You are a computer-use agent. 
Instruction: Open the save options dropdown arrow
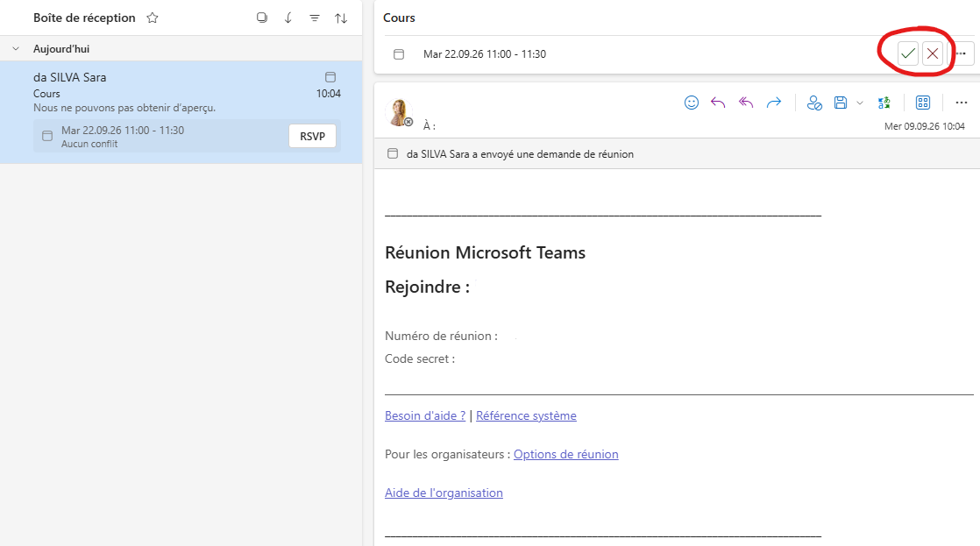pyautogui.click(x=860, y=103)
